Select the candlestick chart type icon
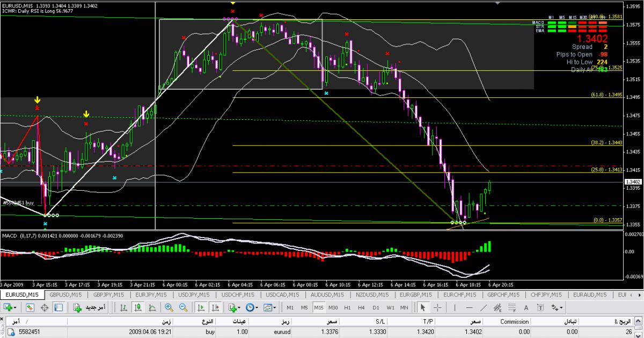This screenshot has width=644, height=338. click(x=138, y=307)
